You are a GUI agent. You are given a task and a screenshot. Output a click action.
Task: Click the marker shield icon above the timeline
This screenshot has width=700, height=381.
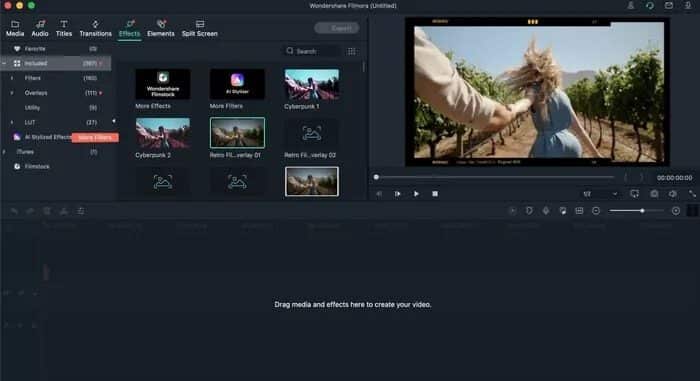529,211
